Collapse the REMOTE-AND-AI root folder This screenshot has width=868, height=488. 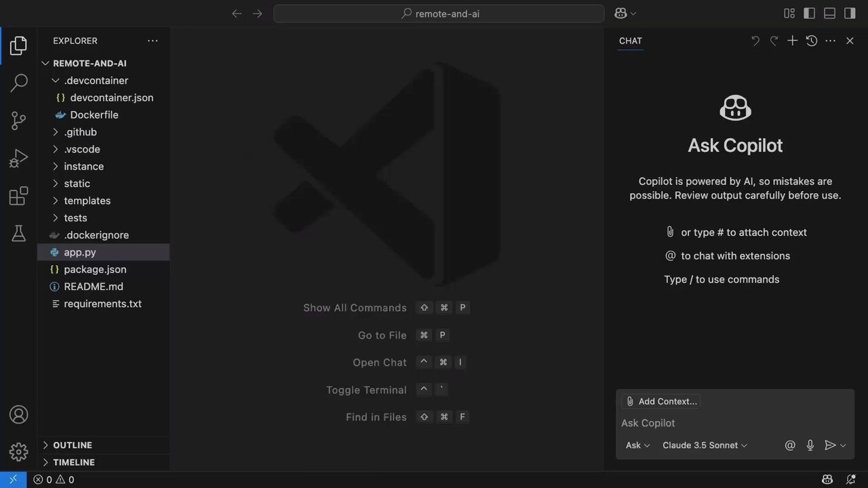(45, 63)
